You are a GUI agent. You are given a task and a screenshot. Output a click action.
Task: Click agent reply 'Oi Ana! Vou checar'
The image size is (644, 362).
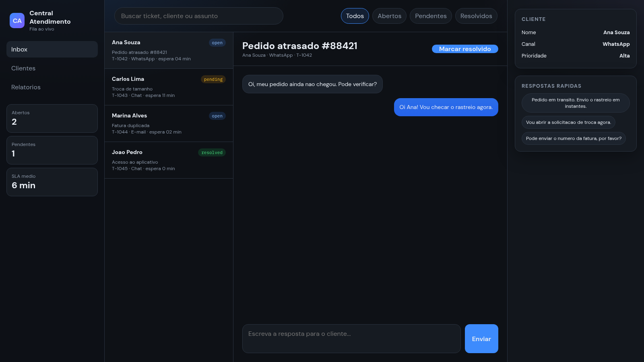(446, 107)
